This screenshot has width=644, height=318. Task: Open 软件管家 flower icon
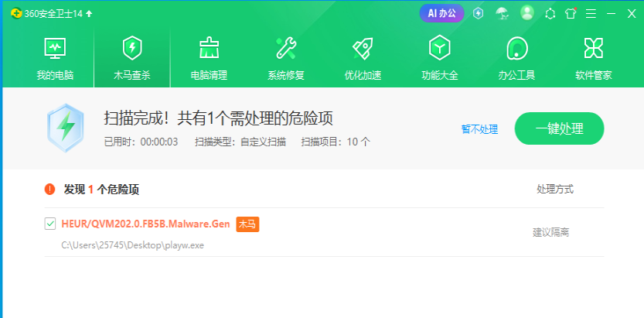pyautogui.click(x=594, y=49)
